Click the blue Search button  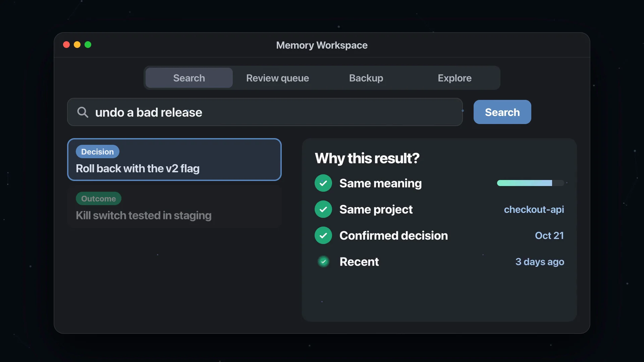[x=502, y=112]
